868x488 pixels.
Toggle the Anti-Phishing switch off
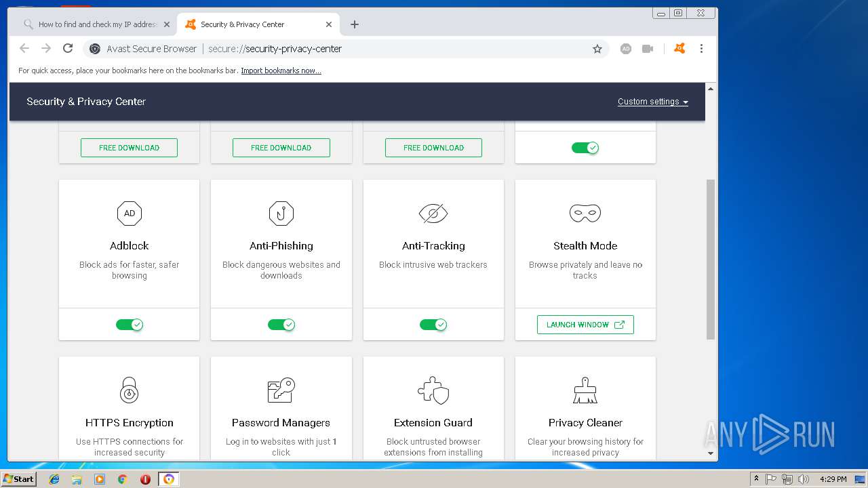[x=281, y=325]
